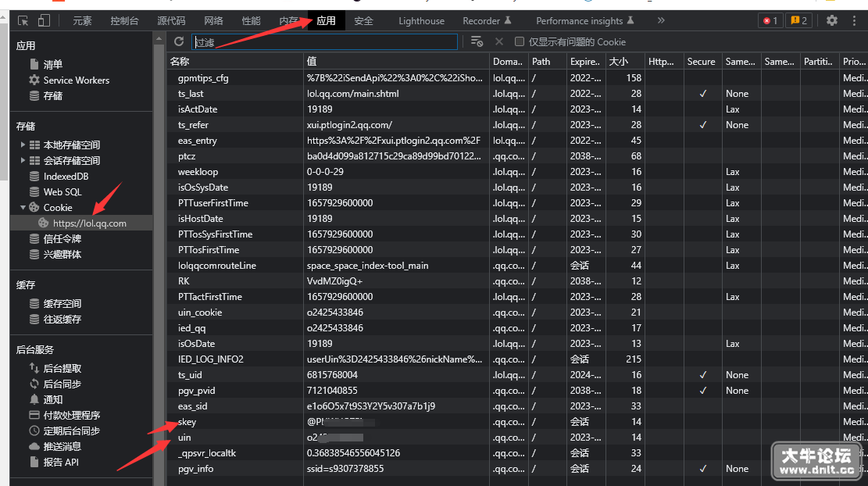Refresh the cookie list
The height and width of the screenshot is (486, 868).
(x=179, y=41)
